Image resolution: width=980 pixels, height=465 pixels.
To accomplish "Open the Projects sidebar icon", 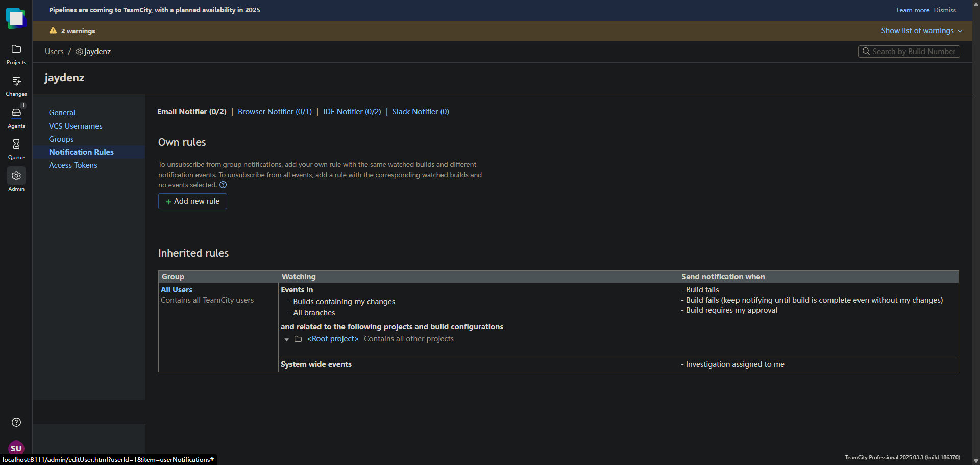I will pyautogui.click(x=16, y=49).
